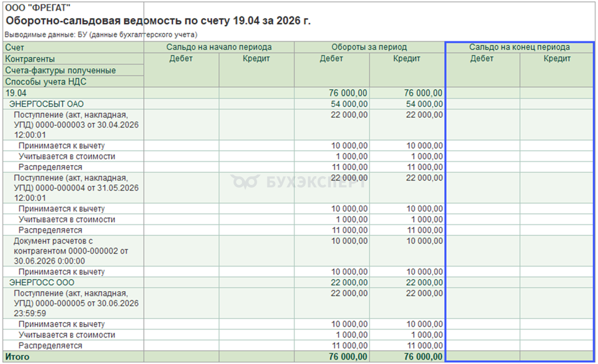Select "Кредит" header under Обороты за период
This screenshot has width=598, height=364.
[407, 59]
